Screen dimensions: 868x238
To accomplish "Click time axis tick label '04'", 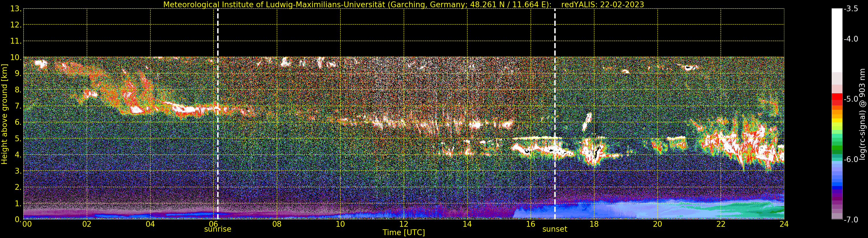I will 150,224.
